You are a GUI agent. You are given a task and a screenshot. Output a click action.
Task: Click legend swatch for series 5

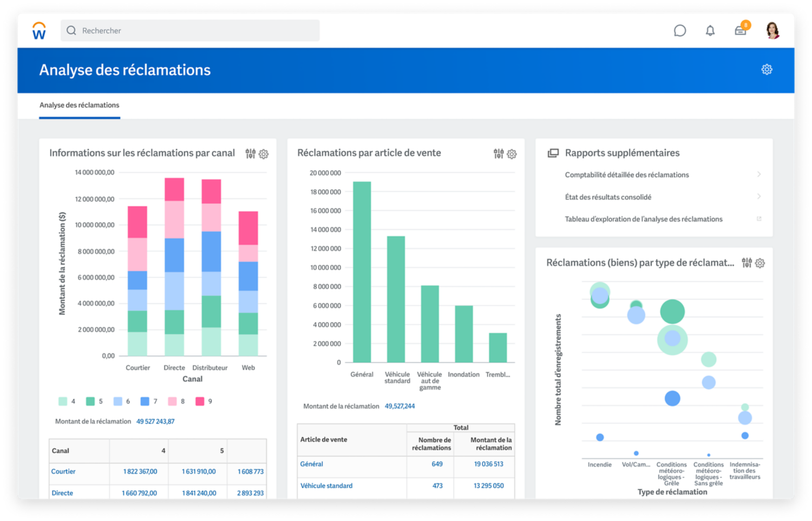[90, 401]
